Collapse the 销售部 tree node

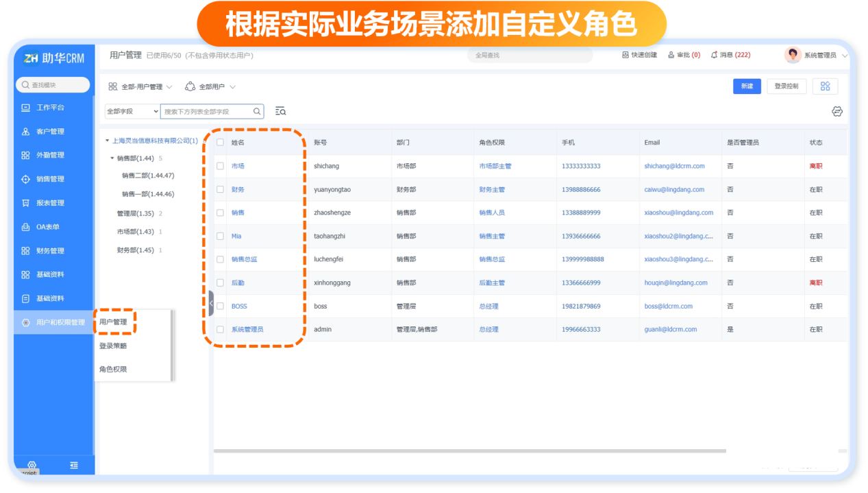point(112,158)
